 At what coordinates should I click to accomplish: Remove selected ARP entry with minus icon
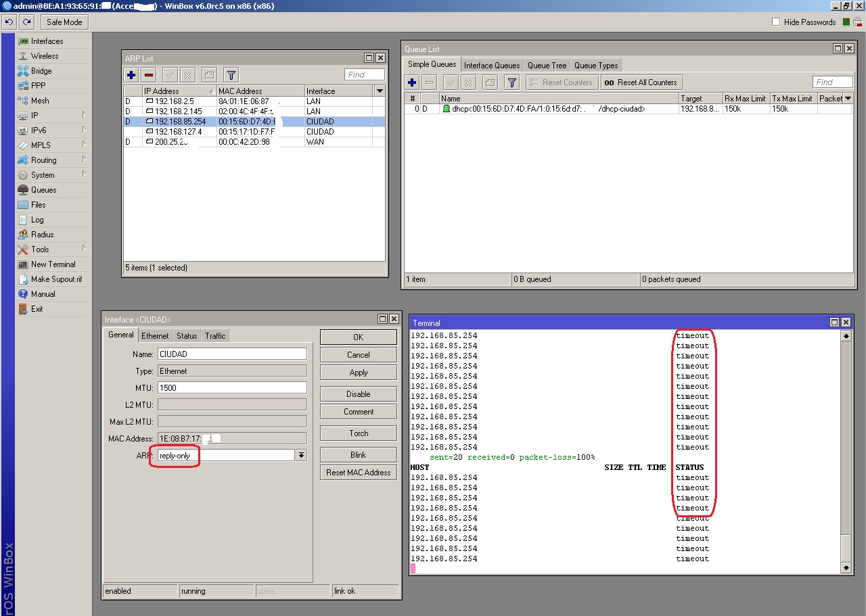[150, 75]
